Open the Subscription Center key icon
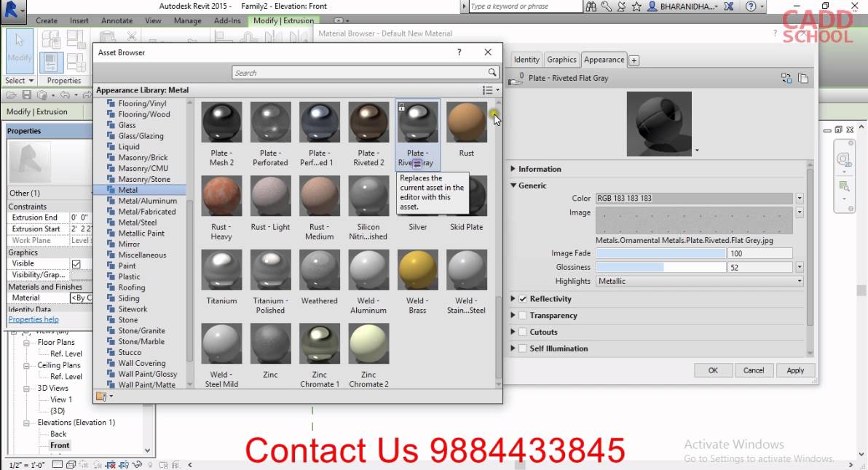Image resolution: width=868 pixels, height=470 pixels. pyautogui.click(x=607, y=7)
